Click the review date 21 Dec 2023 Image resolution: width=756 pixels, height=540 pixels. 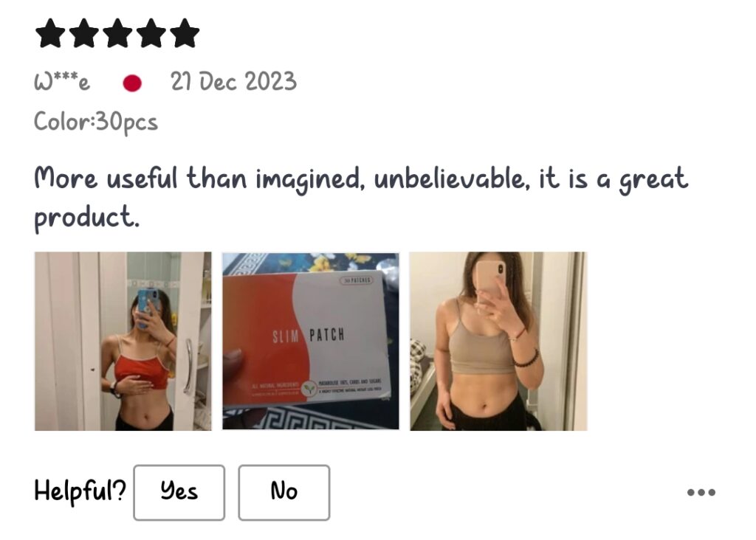[233, 81]
